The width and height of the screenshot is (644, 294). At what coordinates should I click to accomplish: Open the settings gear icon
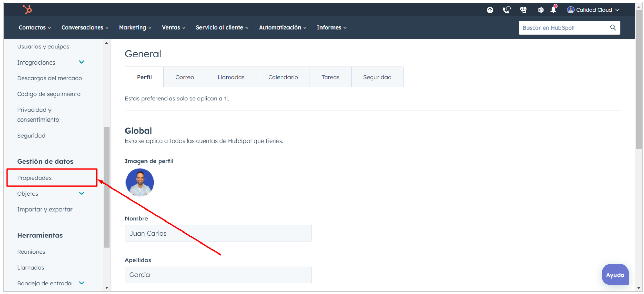[x=541, y=10]
